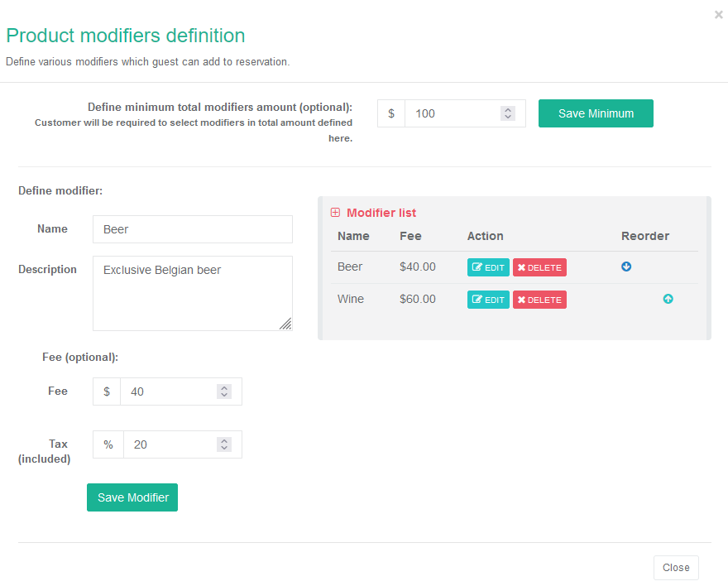Move Wine modifier up with teal arrow
Image resolution: width=728 pixels, height=586 pixels.
(668, 299)
